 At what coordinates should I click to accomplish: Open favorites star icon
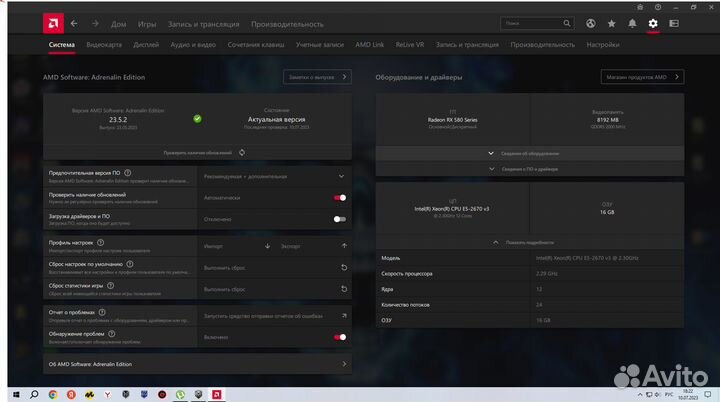click(x=611, y=23)
